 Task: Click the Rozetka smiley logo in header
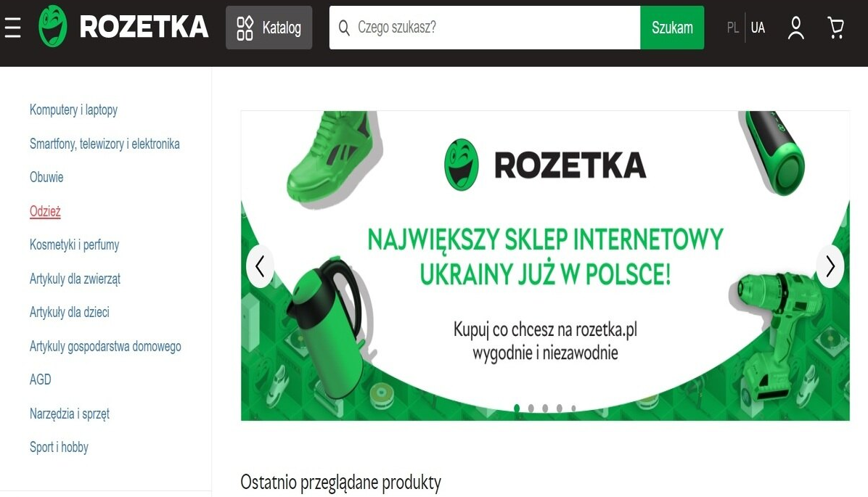tap(52, 27)
